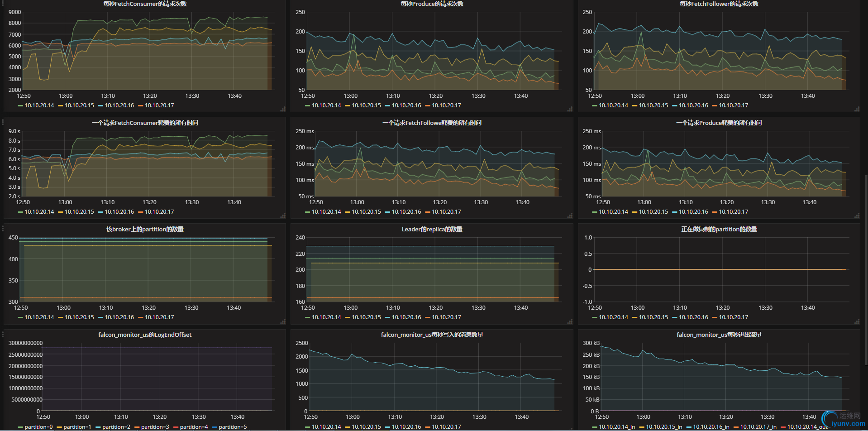Click resize handle of 一个请求FetchConsumer耗费的所有时间 panel
The width and height of the screenshot is (868, 431).
(x=283, y=215)
